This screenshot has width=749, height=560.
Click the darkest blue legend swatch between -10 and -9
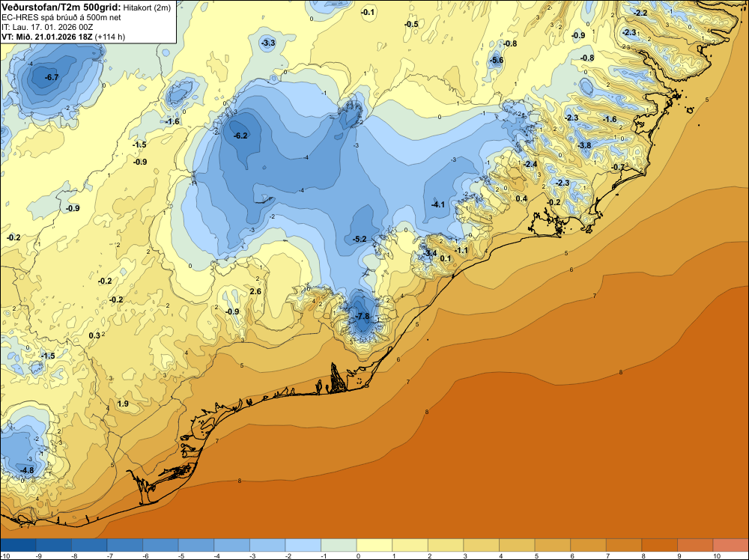[x=18, y=545]
